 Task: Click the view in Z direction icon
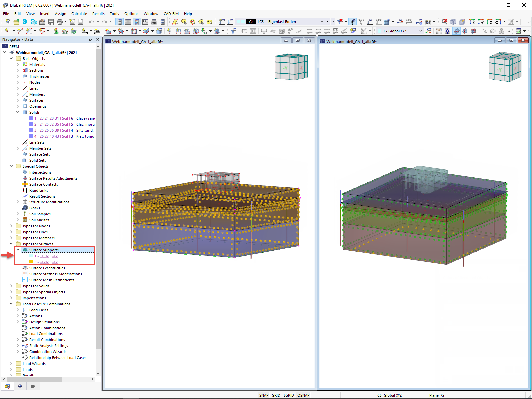[x=489, y=22]
